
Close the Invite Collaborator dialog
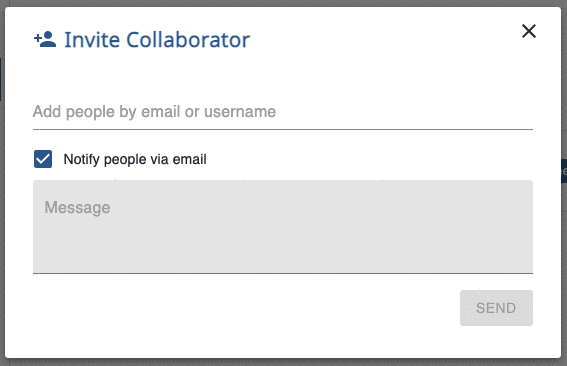529,31
